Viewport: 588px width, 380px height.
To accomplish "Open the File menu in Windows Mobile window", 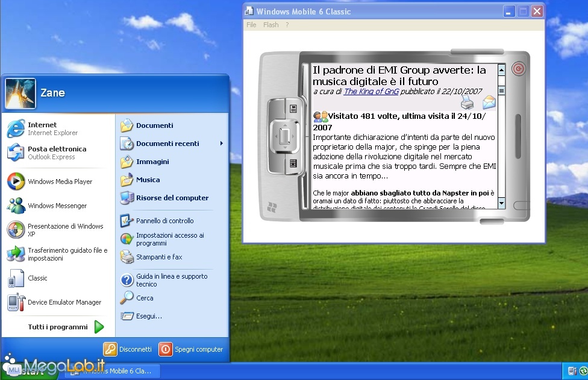I will pos(251,25).
